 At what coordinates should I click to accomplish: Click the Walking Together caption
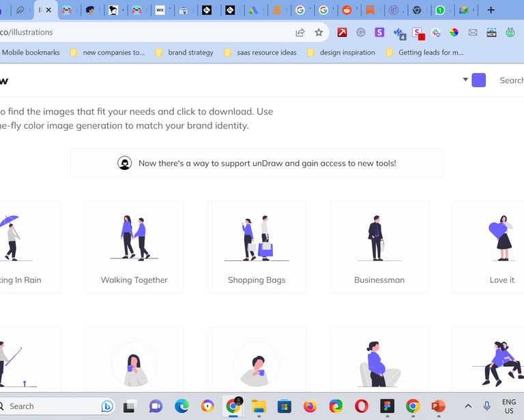[x=134, y=280]
